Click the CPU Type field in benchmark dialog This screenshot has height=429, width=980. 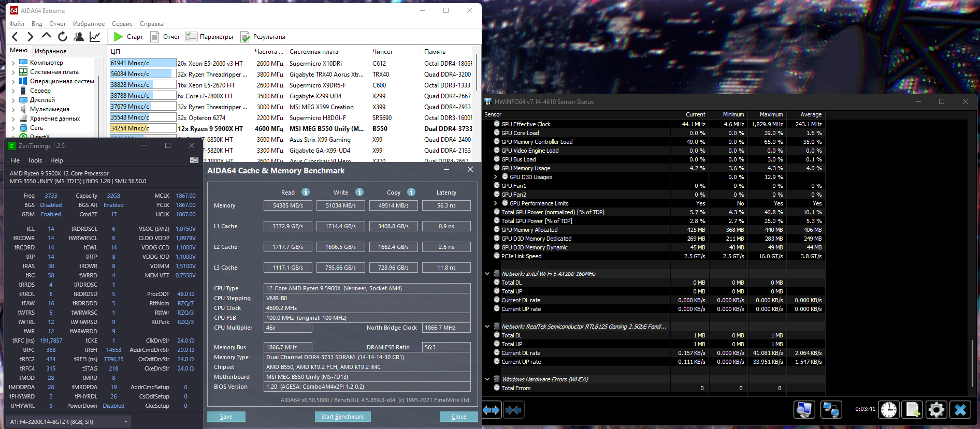point(367,288)
